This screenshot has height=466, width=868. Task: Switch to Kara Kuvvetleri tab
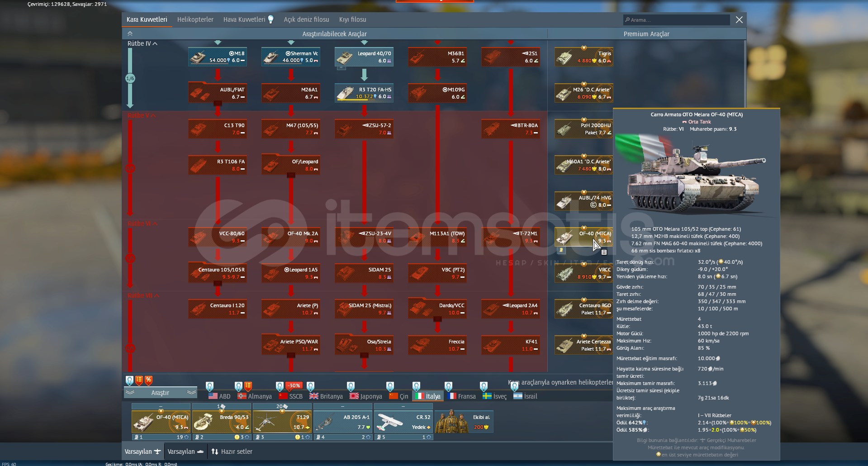pyautogui.click(x=147, y=19)
